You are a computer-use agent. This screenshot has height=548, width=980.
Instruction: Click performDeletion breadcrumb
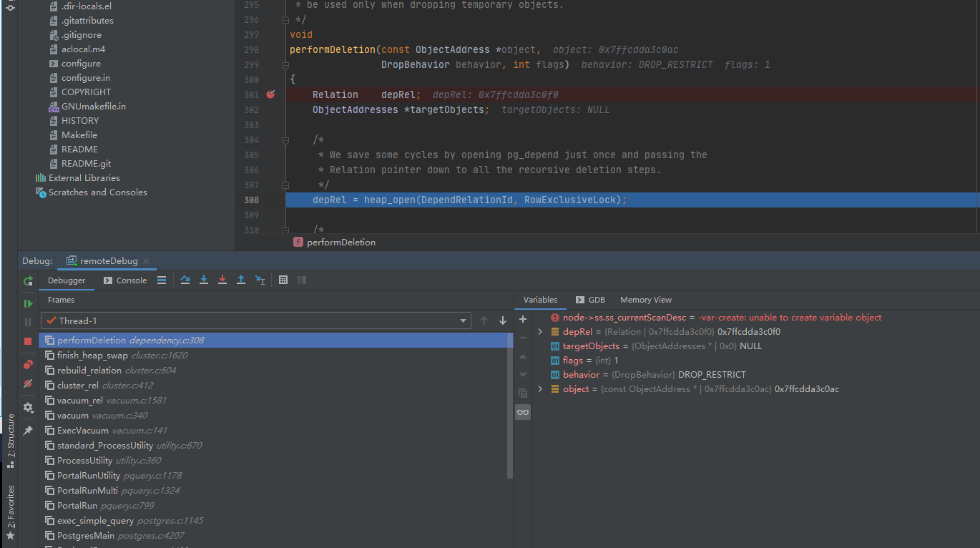pos(335,243)
